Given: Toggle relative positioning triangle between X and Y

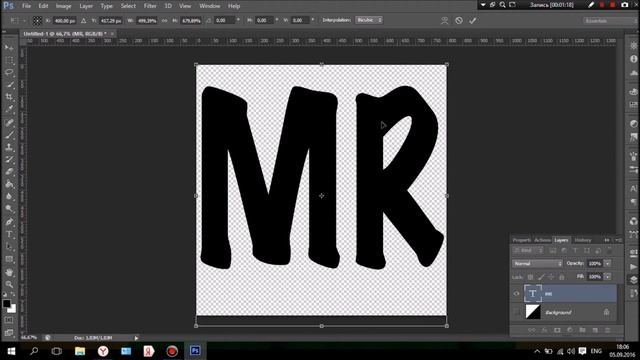Looking at the screenshot, I should (x=83, y=20).
